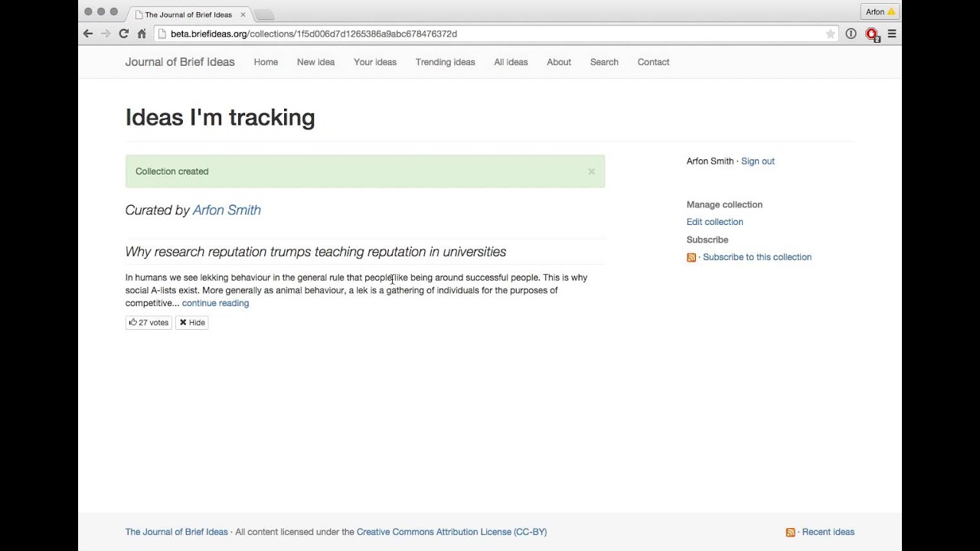Image resolution: width=980 pixels, height=551 pixels.
Task: Click the browser home icon
Action: click(x=142, y=34)
